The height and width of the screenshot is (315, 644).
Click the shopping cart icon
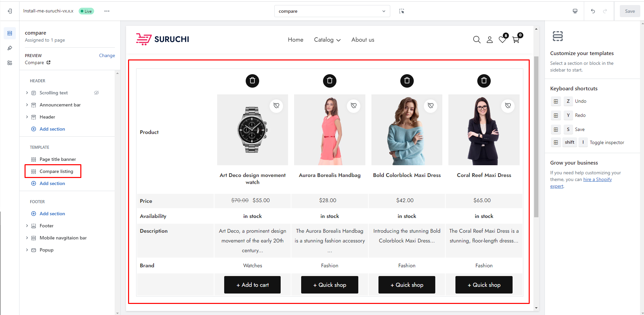click(516, 40)
